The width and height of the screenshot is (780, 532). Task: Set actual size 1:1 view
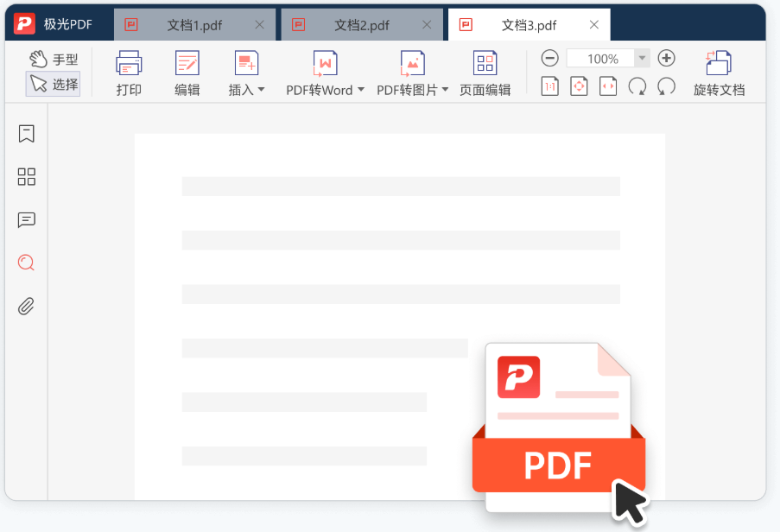[x=549, y=86]
